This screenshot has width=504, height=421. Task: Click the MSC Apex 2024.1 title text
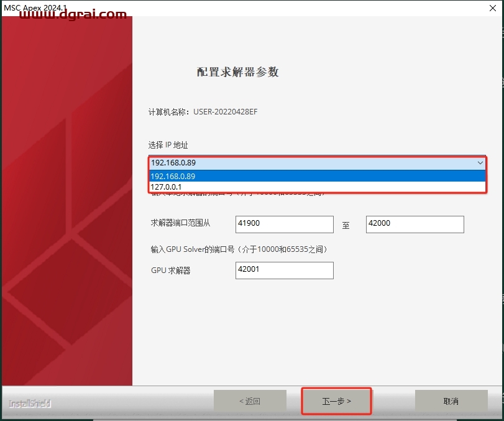35,7
